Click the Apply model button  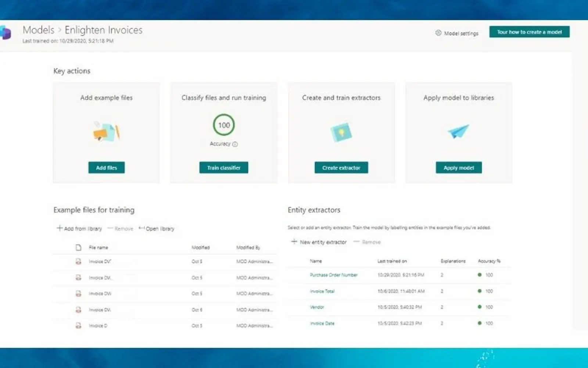pos(459,168)
